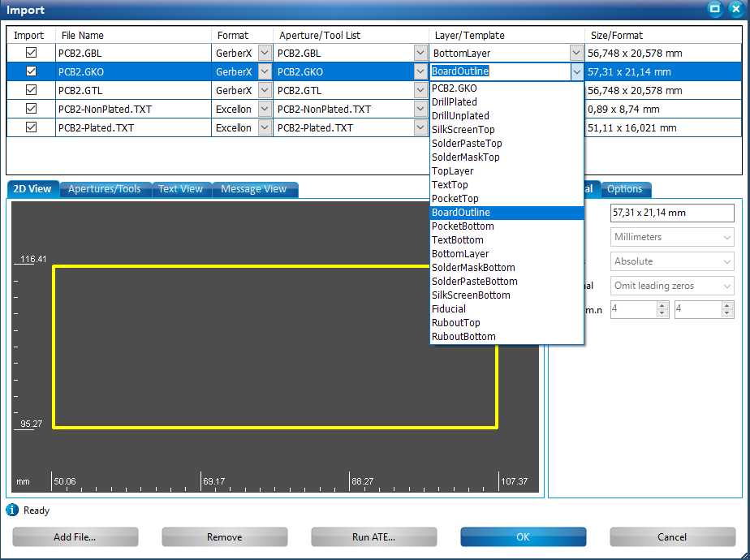Toggle import checkbox for PCB2.GTL row

point(32,90)
